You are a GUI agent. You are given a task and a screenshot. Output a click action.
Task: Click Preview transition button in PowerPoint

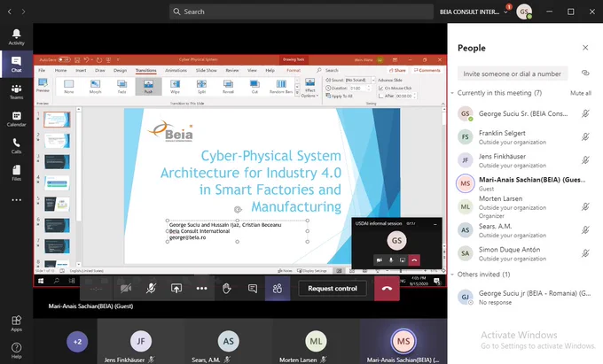(x=43, y=85)
